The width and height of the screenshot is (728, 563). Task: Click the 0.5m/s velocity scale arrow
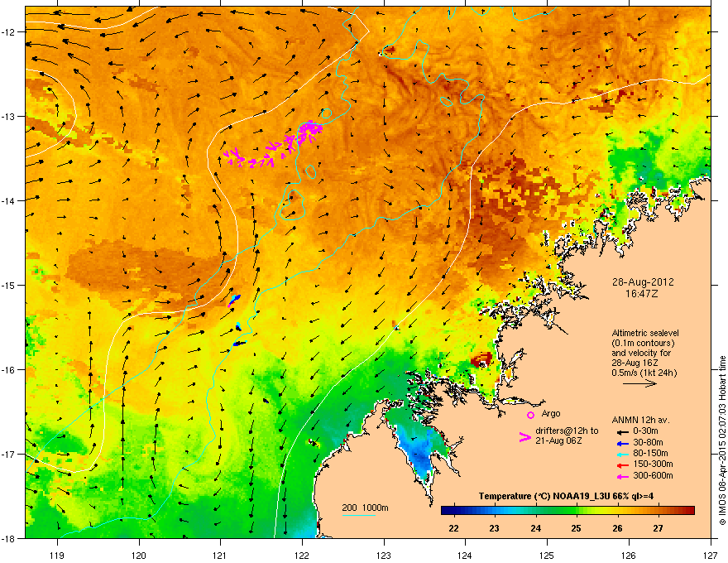click(639, 383)
